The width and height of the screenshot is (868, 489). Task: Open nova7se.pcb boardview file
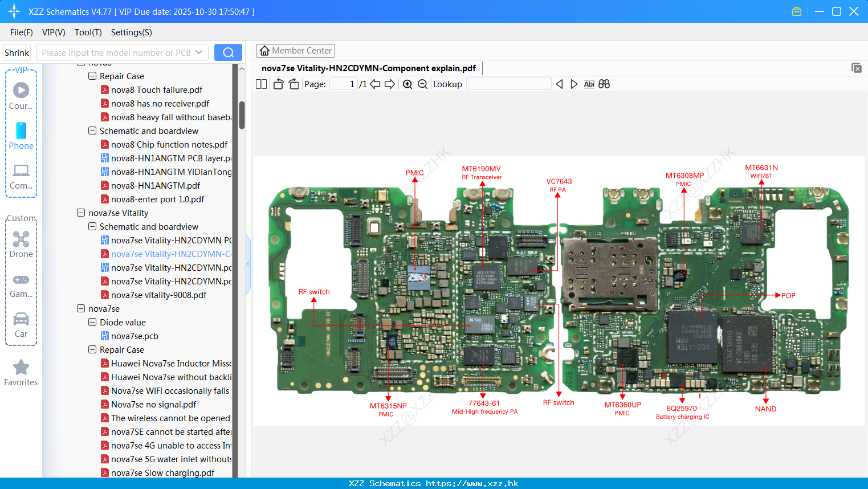(135, 336)
